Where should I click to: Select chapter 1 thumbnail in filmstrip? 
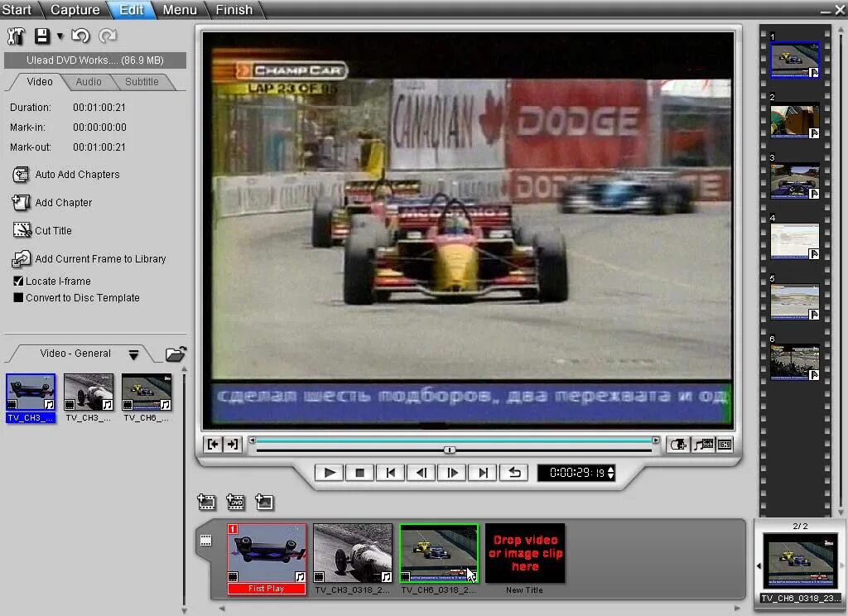click(x=794, y=60)
